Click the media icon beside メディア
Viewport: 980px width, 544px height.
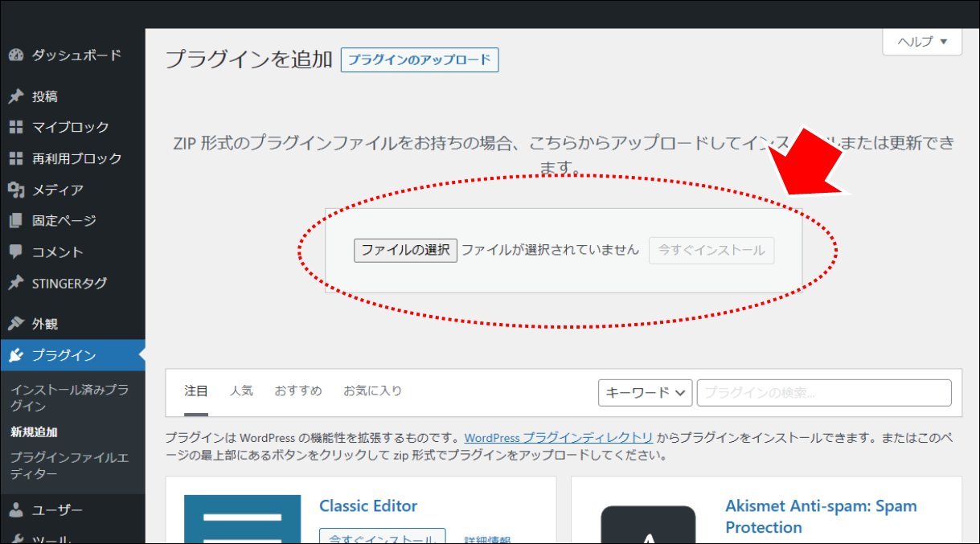tap(15, 190)
